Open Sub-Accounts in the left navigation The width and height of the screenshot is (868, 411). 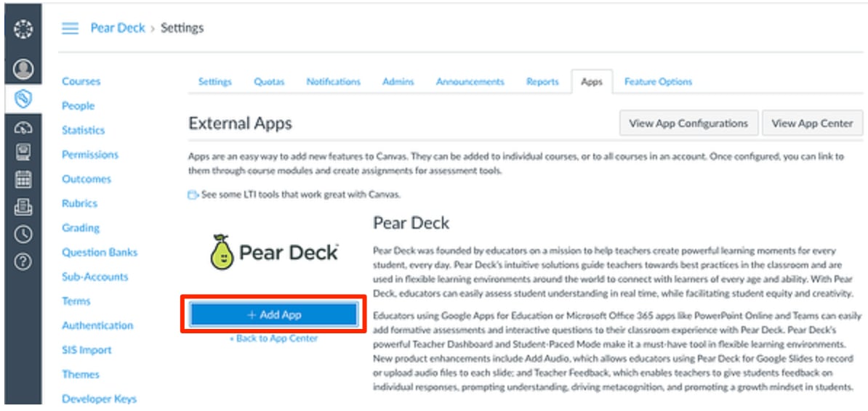(x=95, y=277)
